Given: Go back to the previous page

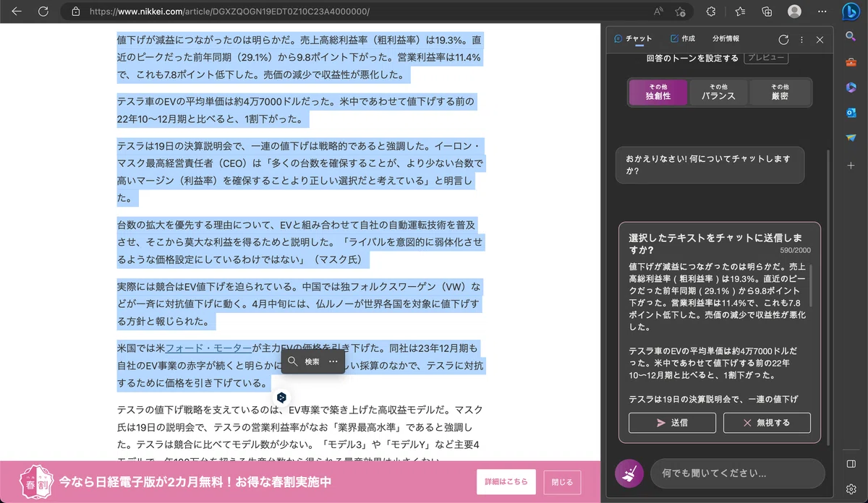Looking at the screenshot, I should tap(17, 12).
